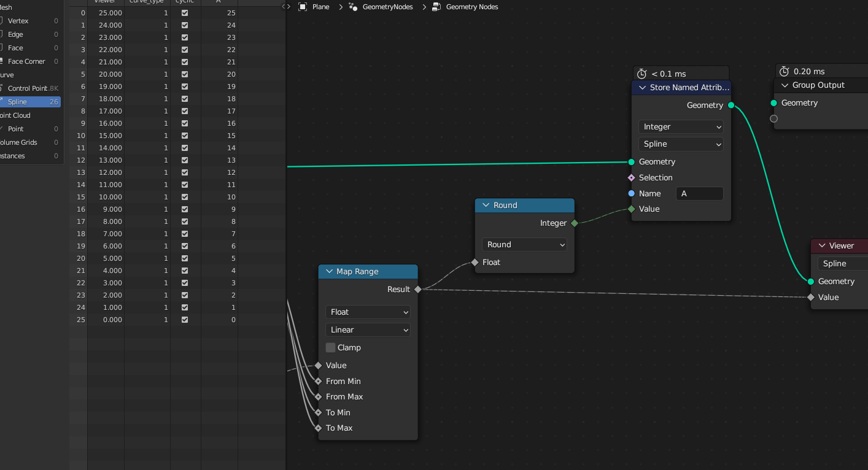This screenshot has width=868, height=470.
Task: Toggle cyclic checkbox in row 19
Action: click(x=185, y=246)
